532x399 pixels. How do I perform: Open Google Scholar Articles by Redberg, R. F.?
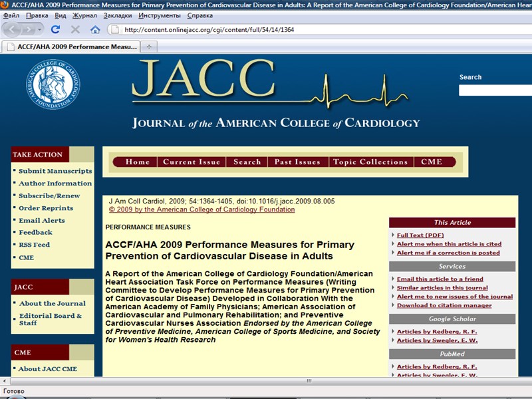[437, 331]
